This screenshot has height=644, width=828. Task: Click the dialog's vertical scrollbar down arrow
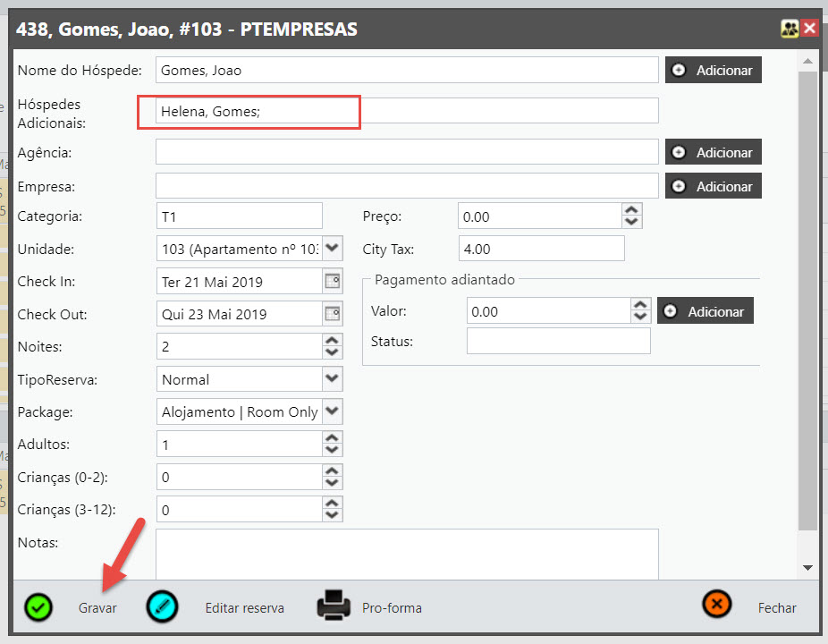(x=807, y=567)
